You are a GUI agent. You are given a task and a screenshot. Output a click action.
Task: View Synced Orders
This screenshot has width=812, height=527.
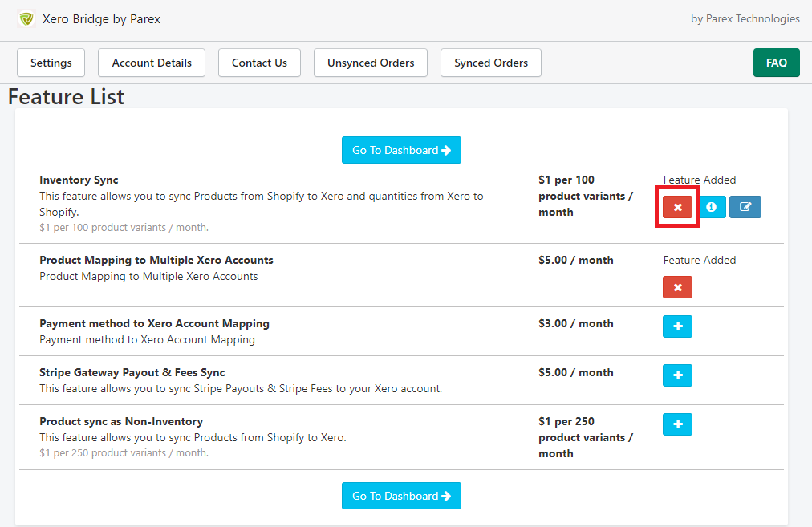(491, 63)
